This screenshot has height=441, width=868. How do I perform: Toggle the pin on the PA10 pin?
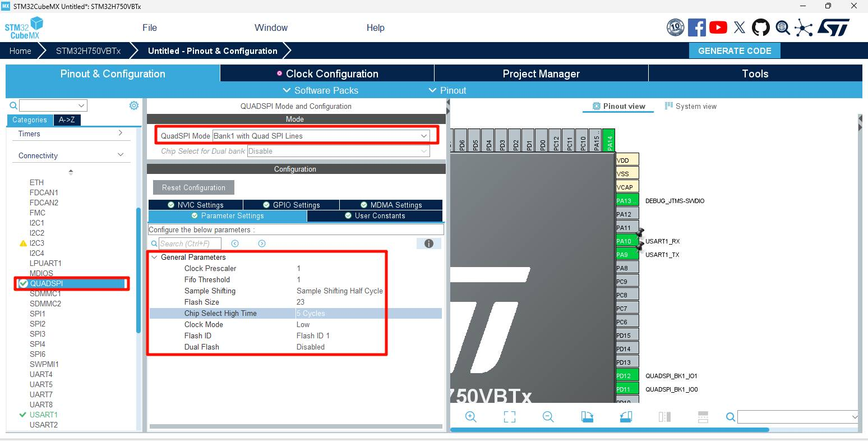click(640, 232)
